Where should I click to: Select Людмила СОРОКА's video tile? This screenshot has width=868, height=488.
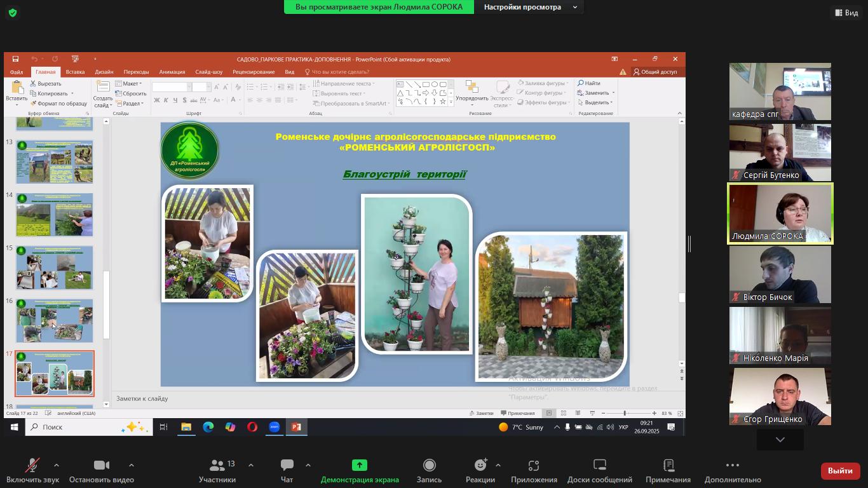[x=780, y=214]
